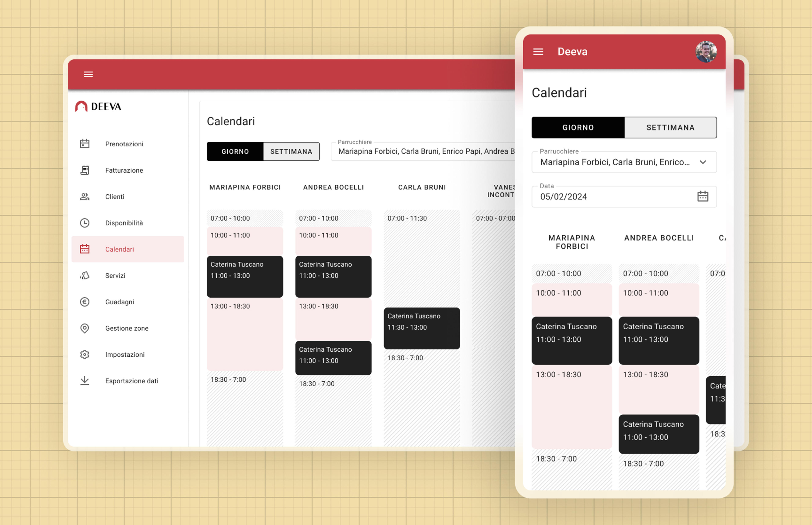812x525 pixels.
Task: Click the Data field showing 05/02/2024
Action: [x=624, y=196]
